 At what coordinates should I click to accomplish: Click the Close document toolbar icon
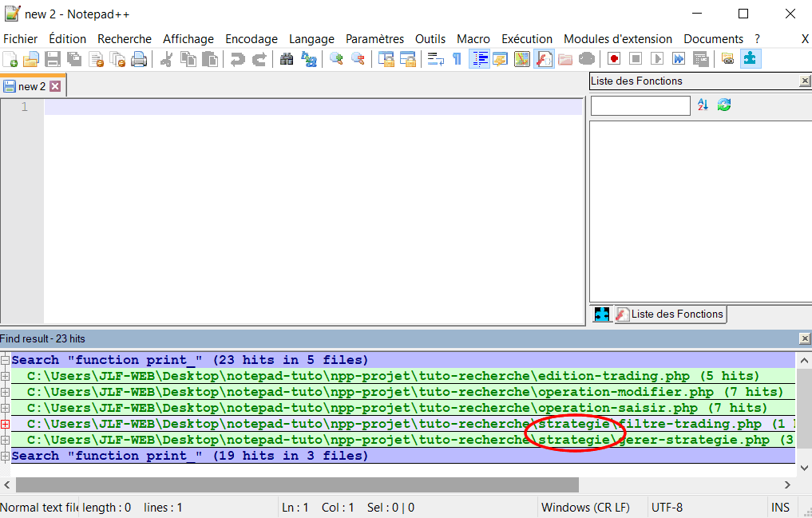(97, 59)
